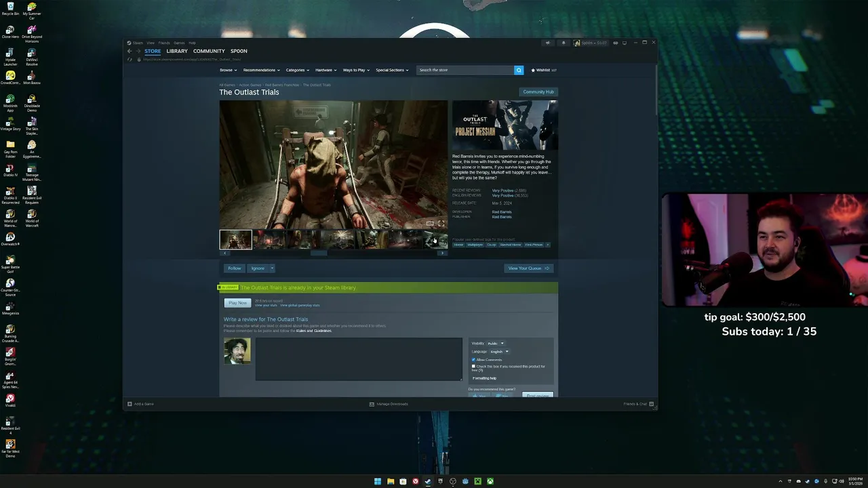Viewport: 868px width, 488px height.
Task: Switch to the STORE tab
Action: (x=153, y=52)
